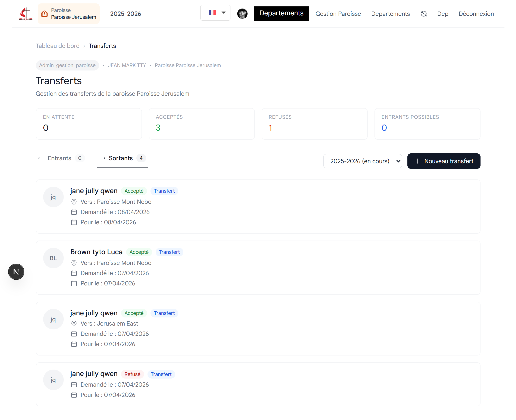Click the Déconnexion link
Image resolution: width=516 pixels, height=420 pixels.
[x=476, y=14]
